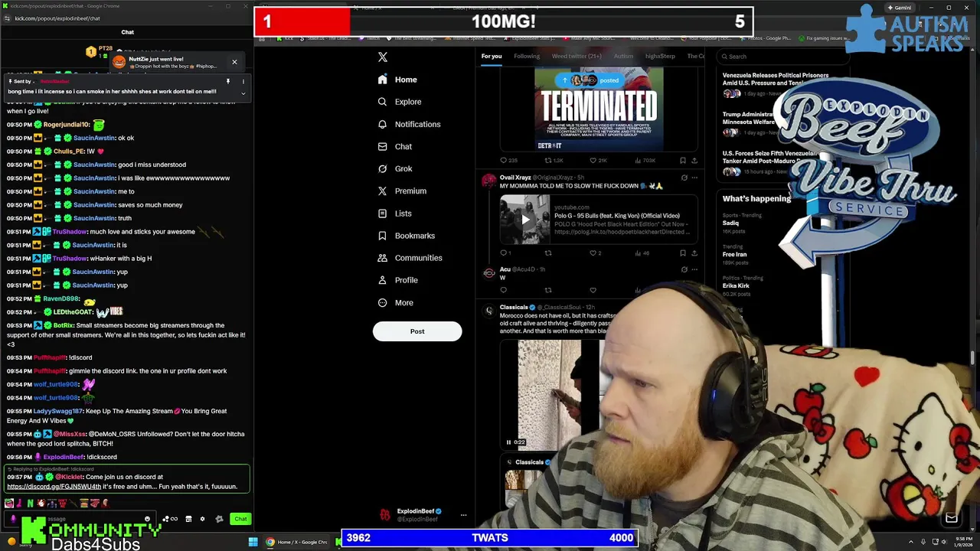Open Grok in X sidebar

[x=395, y=168]
